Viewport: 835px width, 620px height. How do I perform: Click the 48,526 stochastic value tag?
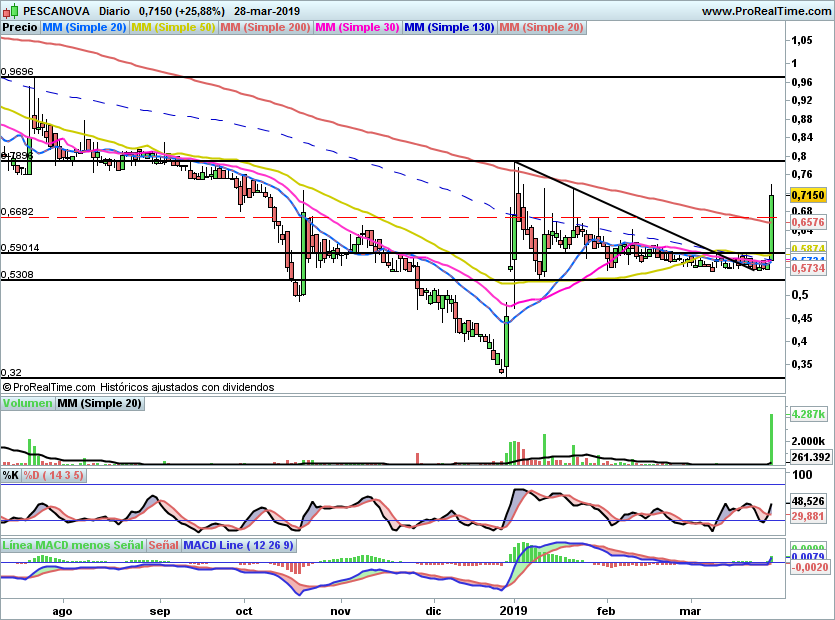(808, 501)
